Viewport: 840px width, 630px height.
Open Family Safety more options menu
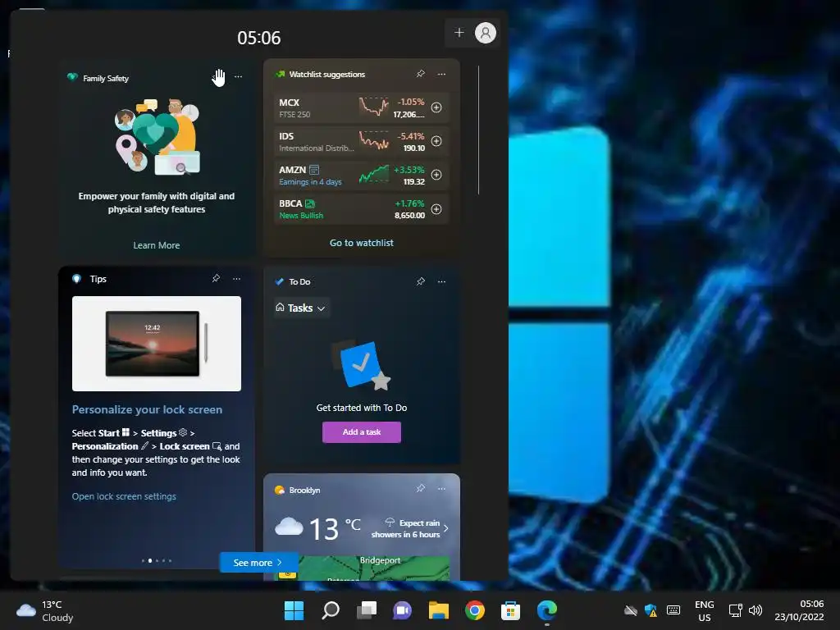(239, 76)
